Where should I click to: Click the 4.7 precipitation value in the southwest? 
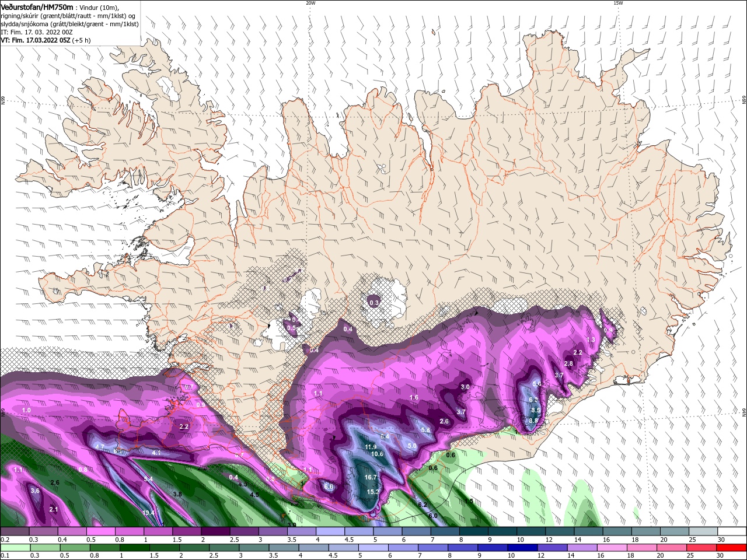pyautogui.click(x=100, y=447)
